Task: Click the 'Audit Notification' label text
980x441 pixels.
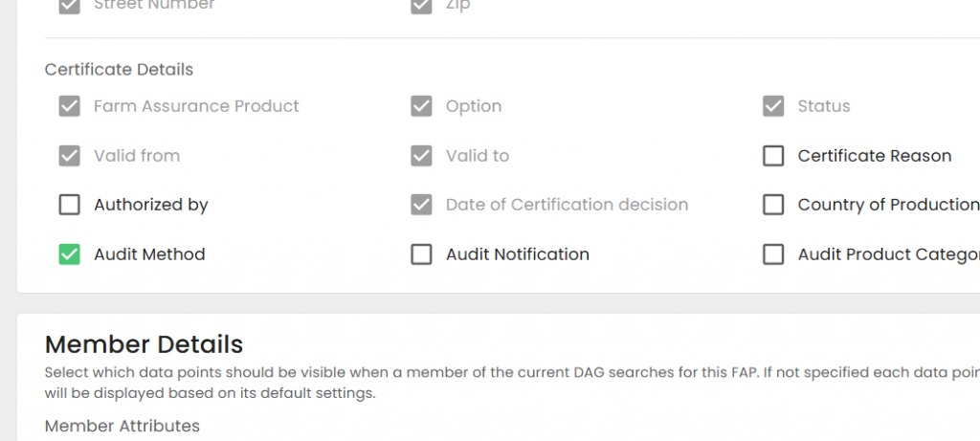Action: coord(517,254)
